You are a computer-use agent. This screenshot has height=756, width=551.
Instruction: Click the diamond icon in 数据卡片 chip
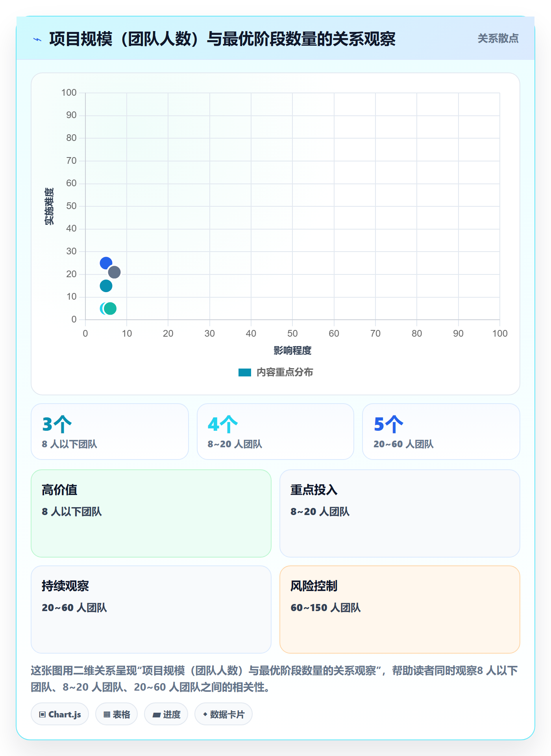pyautogui.click(x=205, y=714)
